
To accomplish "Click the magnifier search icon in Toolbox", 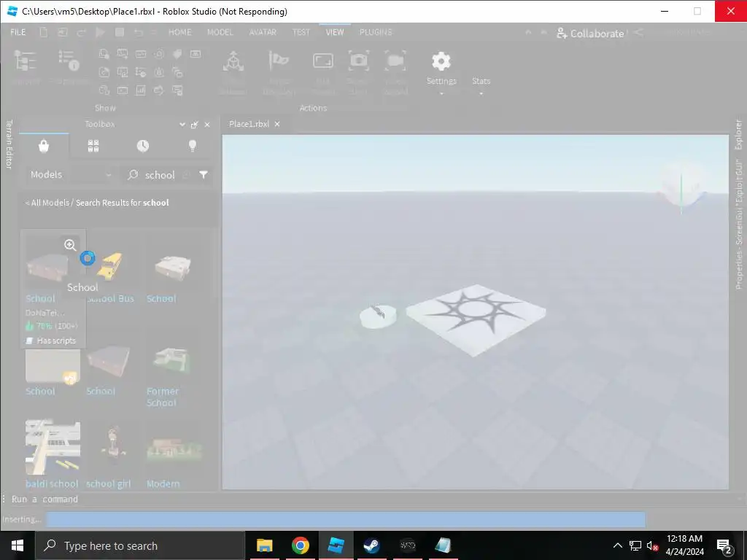I will point(133,175).
